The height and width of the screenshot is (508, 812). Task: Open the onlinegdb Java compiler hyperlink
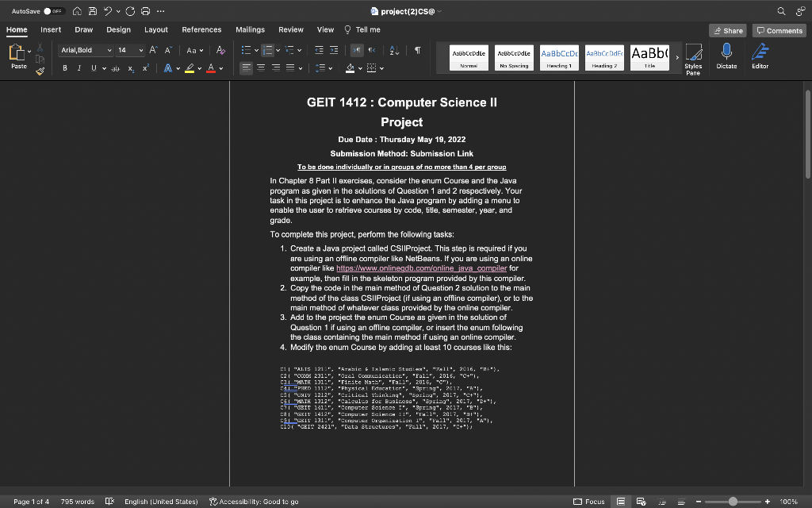(422, 268)
